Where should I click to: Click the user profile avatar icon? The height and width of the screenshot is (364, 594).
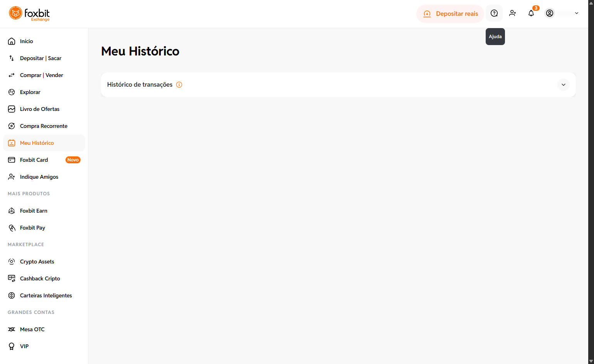(550, 13)
